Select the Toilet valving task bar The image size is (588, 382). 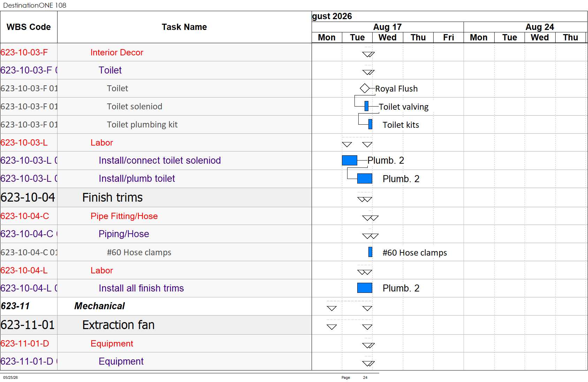click(366, 106)
